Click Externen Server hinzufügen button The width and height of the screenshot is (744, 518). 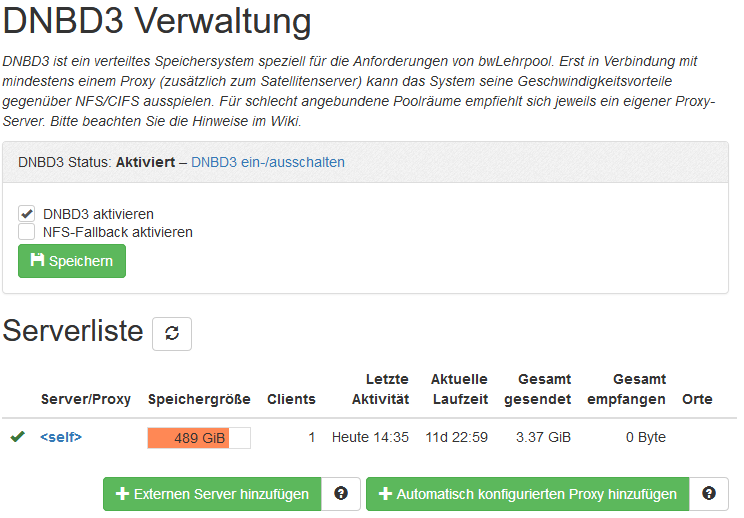coord(212,494)
